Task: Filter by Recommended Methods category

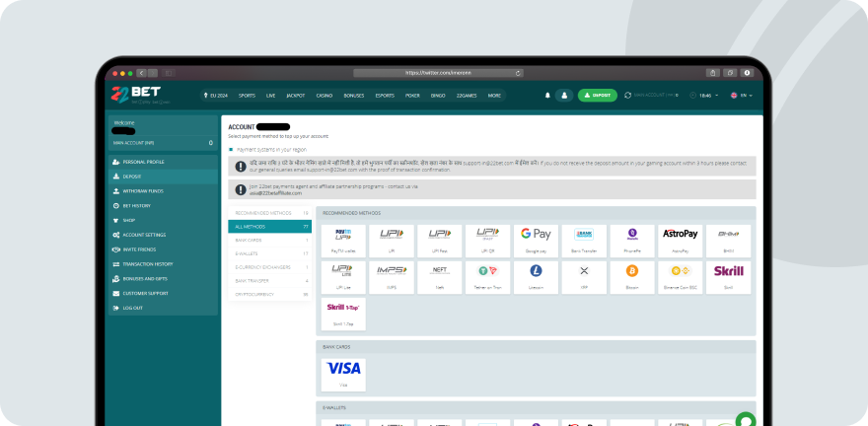Action: tap(270, 213)
